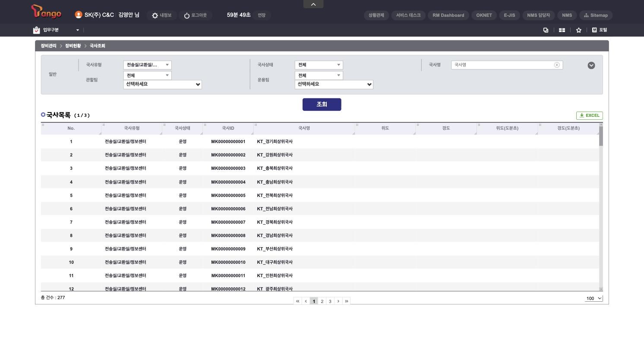Click the star favorites icon
644x350 pixels.
pos(579,30)
